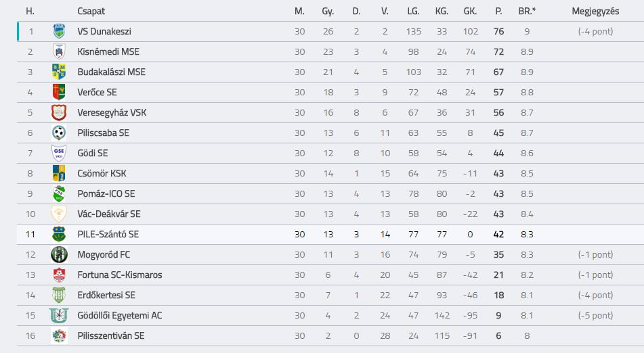
Task: Click the Piliscsaba SE soccer ball logo
Action: coord(59,133)
